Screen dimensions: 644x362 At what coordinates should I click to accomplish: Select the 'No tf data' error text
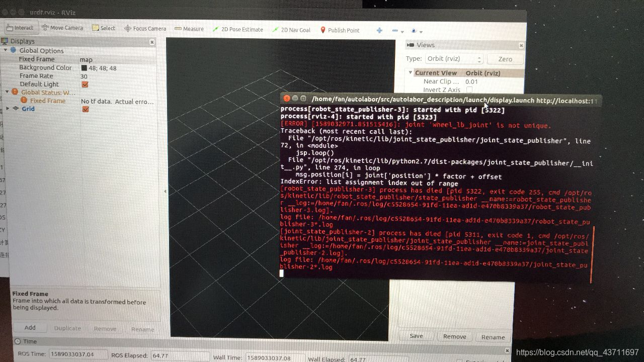pyautogui.click(x=117, y=102)
